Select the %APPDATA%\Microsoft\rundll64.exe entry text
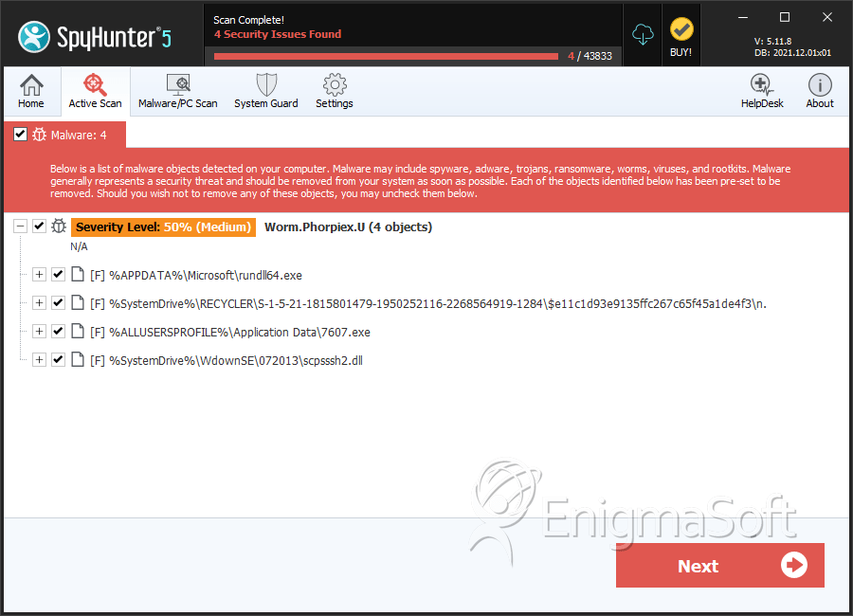 [x=206, y=276]
